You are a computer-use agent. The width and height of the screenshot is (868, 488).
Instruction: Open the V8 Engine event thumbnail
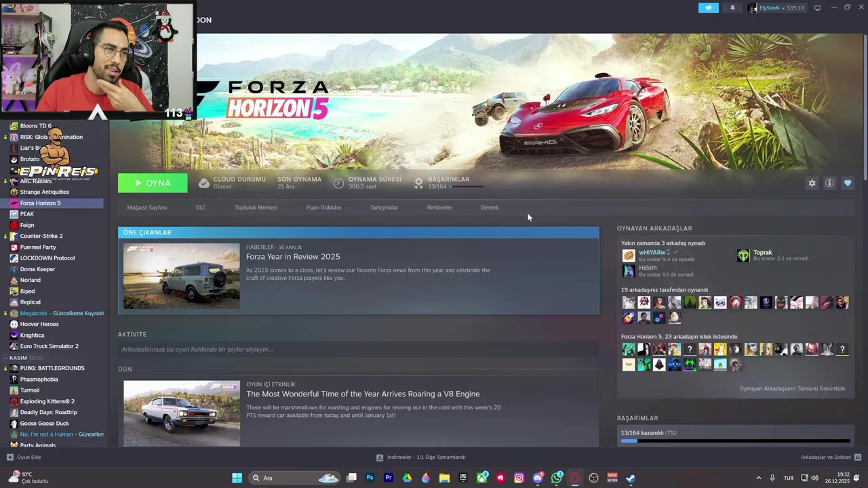(x=182, y=413)
